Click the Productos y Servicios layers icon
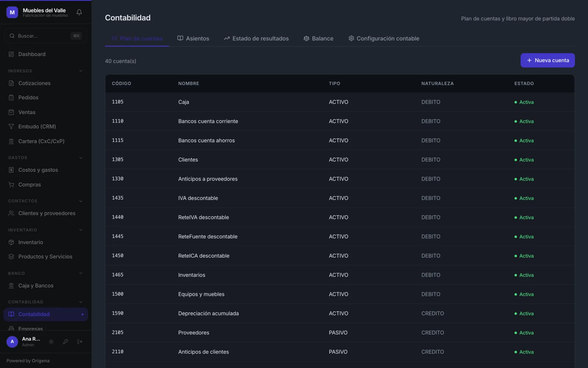 [11, 257]
